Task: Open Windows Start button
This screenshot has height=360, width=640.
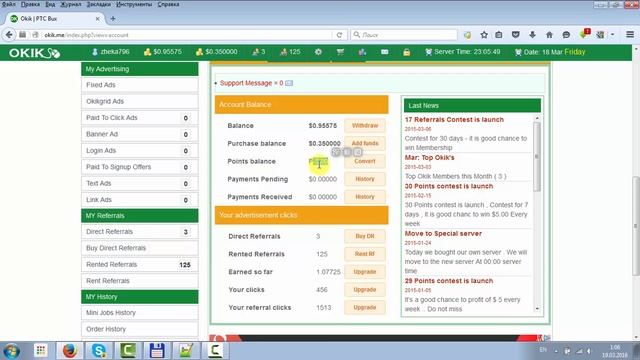Action: click(11, 351)
